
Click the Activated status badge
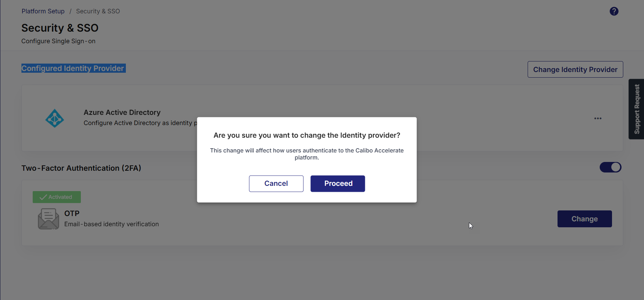tap(57, 197)
